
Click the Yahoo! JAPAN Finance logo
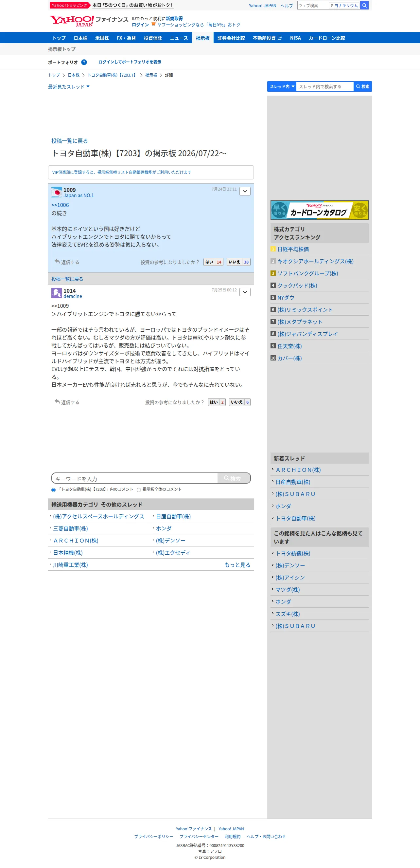coord(89,21)
